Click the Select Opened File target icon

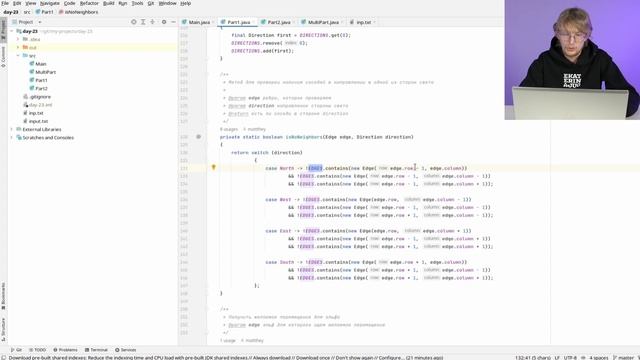tap(133, 22)
